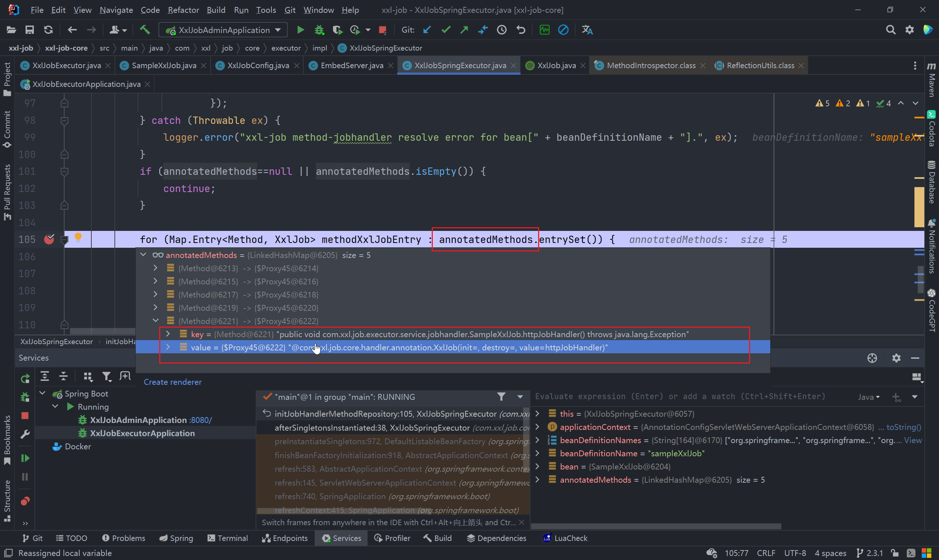Open the Navigate menu
This screenshot has width=939, height=560.
click(116, 10)
